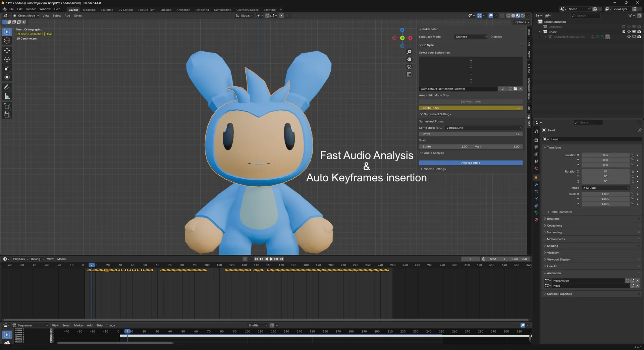Viewport: 644px width, 350px height.
Task: Open the Global transform orientation dropdown
Action: (x=245, y=15)
